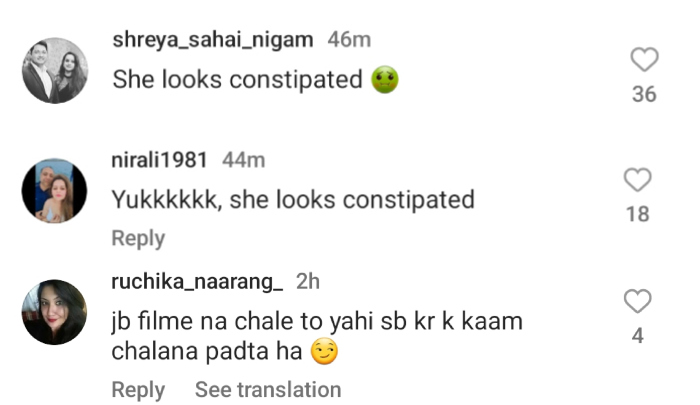The height and width of the screenshot is (405, 700).
Task: Click the "jb filme na chale" comment text
Action: (x=316, y=337)
